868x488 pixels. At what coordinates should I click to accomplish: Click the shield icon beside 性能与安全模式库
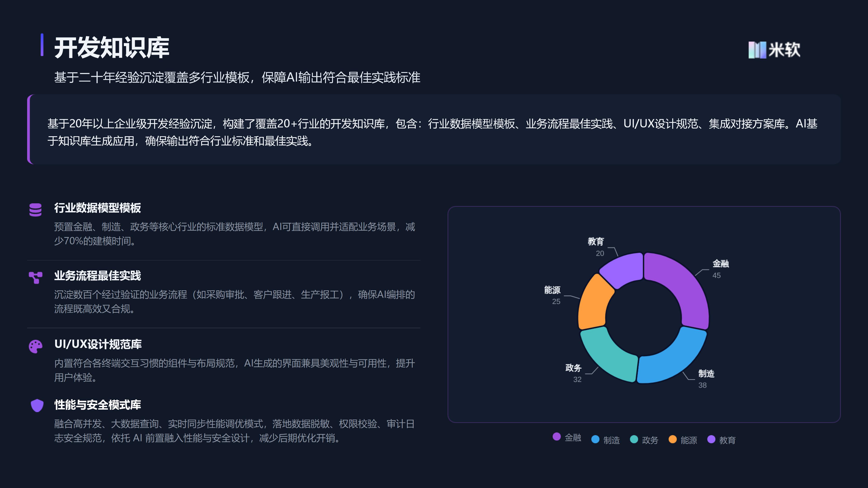(x=37, y=406)
